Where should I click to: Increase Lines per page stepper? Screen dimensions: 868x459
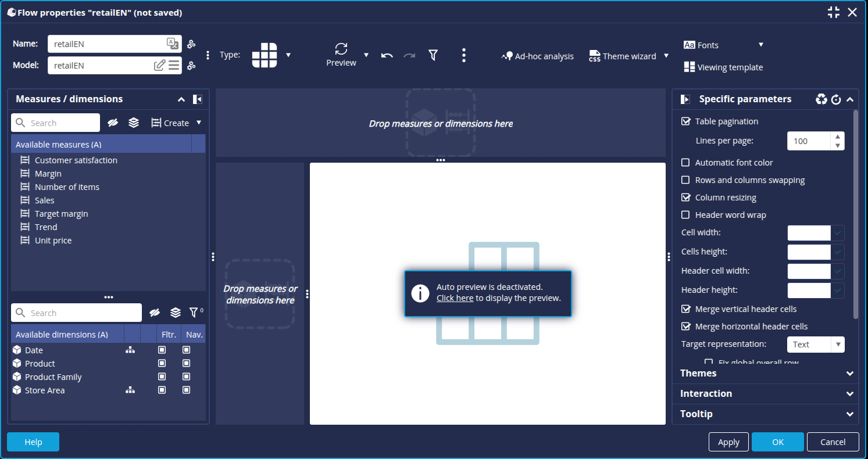coord(838,137)
